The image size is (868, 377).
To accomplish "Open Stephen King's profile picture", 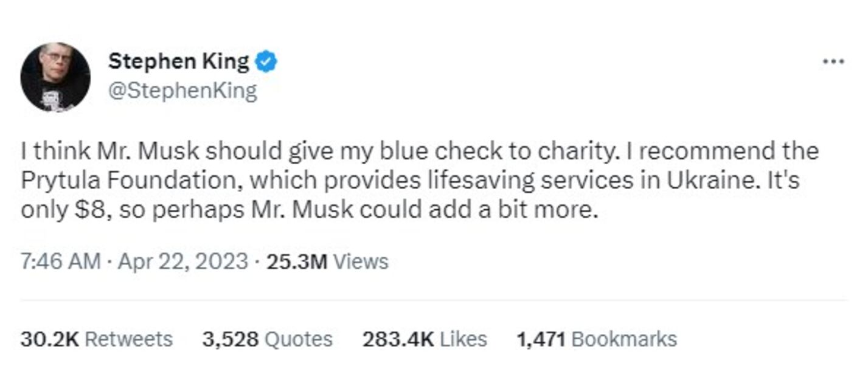I will [55, 77].
